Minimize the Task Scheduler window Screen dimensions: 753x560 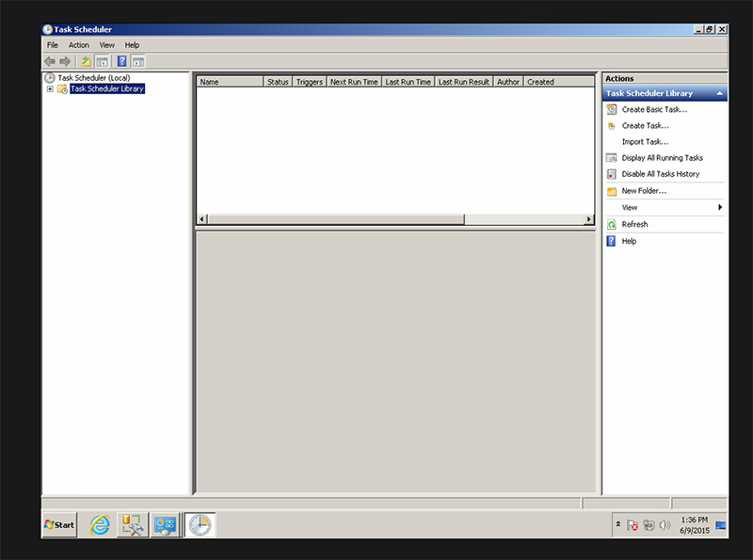699,29
